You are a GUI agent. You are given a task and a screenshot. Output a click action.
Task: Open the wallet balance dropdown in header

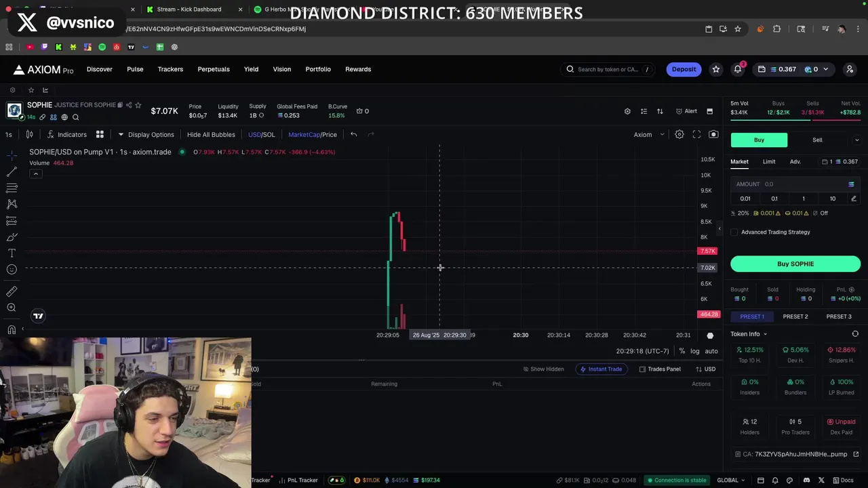coord(793,69)
